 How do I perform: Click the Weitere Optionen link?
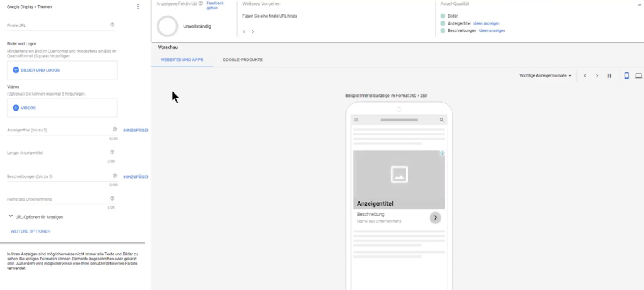30,231
